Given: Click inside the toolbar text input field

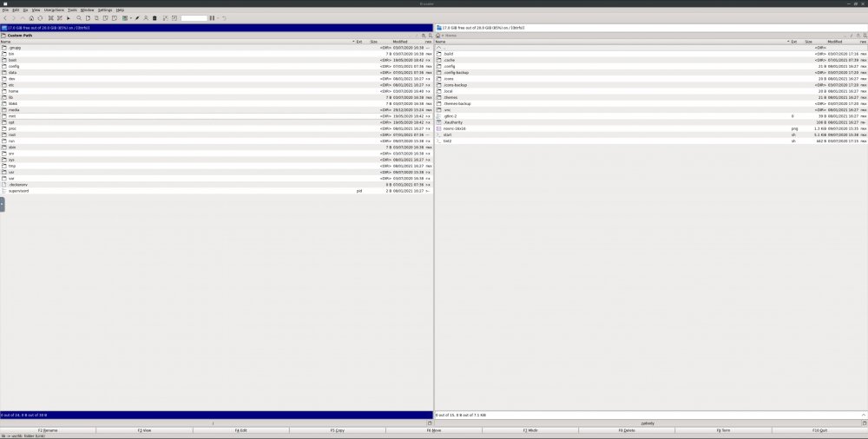Looking at the screenshot, I should pos(194,18).
